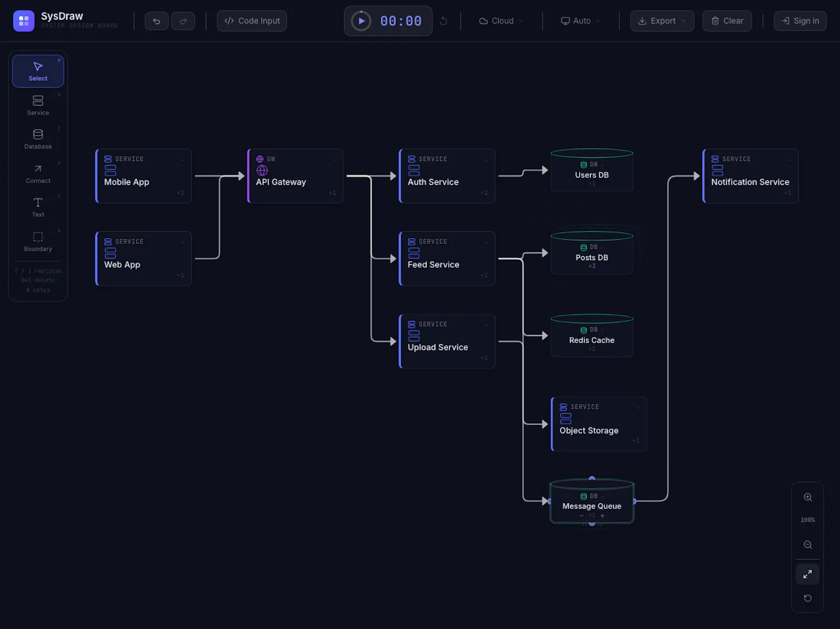The image size is (840, 629).
Task: Select the API Gateway node
Action: 295,176
